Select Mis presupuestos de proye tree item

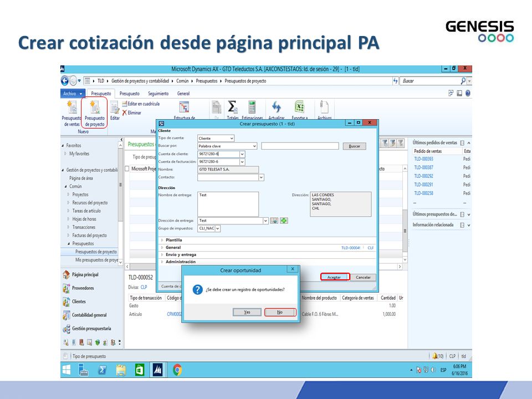[x=96, y=260]
